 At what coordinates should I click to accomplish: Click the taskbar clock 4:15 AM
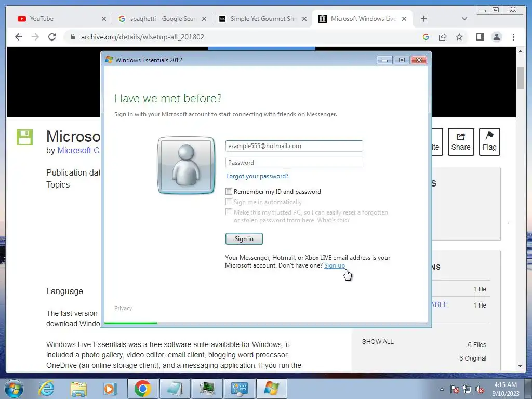pos(506,385)
